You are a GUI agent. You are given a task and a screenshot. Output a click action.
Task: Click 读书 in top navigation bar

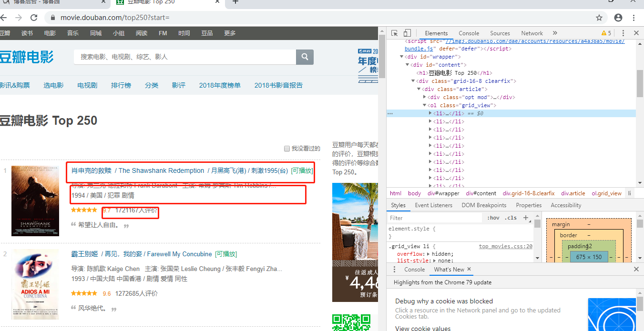(x=27, y=33)
